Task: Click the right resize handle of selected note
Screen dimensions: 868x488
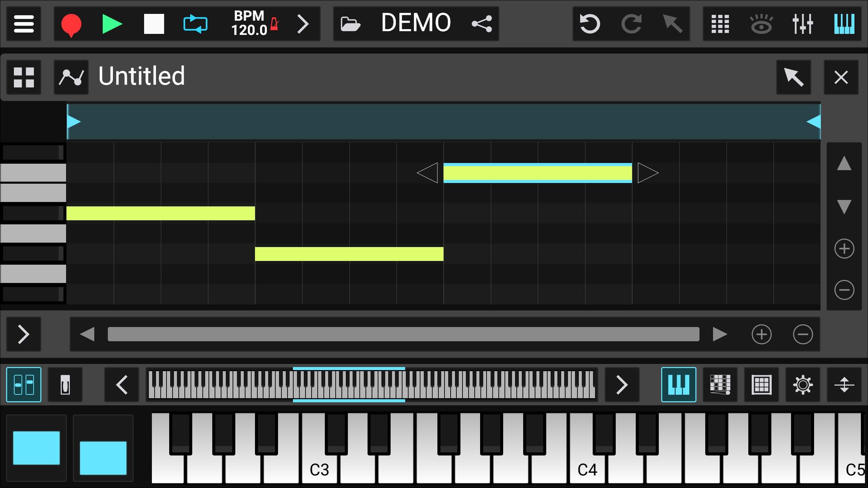Action: tap(648, 173)
